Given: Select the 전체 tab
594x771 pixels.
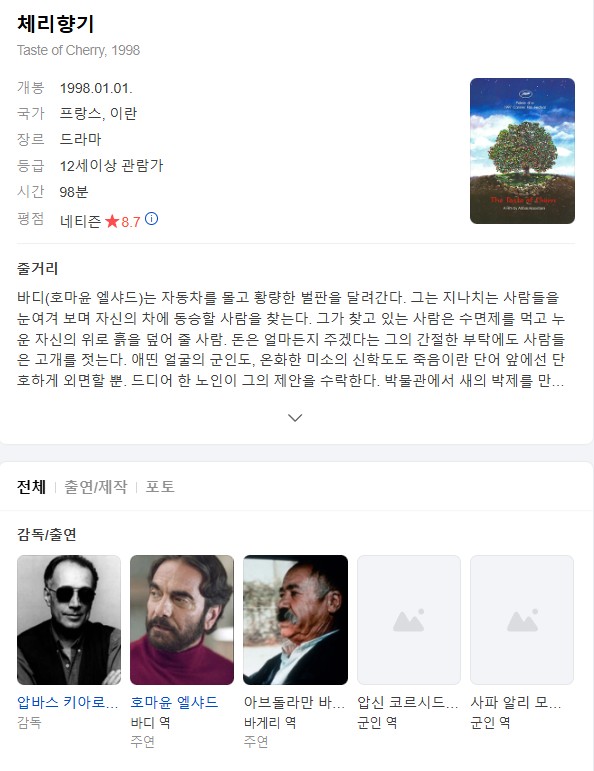Looking at the screenshot, I should 31,487.
